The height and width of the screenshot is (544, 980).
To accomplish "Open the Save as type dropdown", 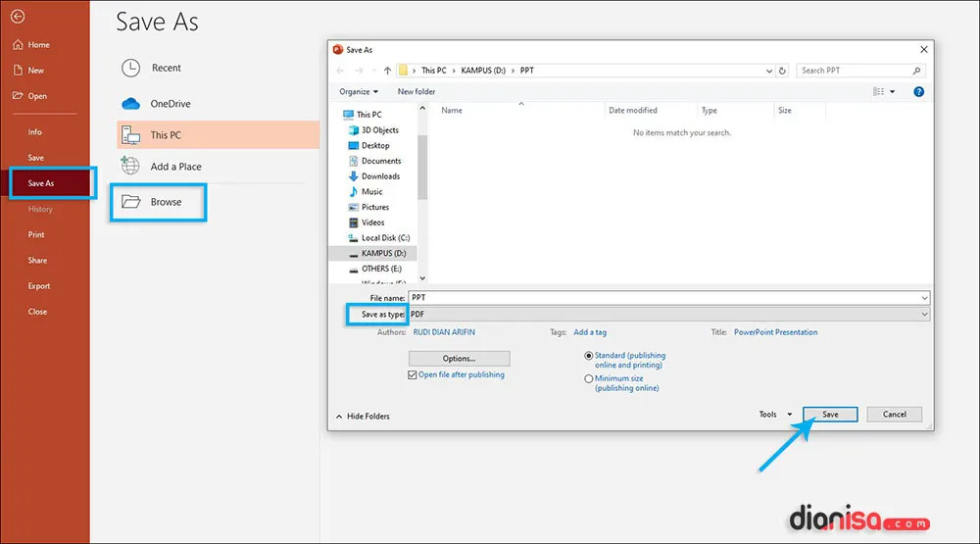I will point(668,314).
